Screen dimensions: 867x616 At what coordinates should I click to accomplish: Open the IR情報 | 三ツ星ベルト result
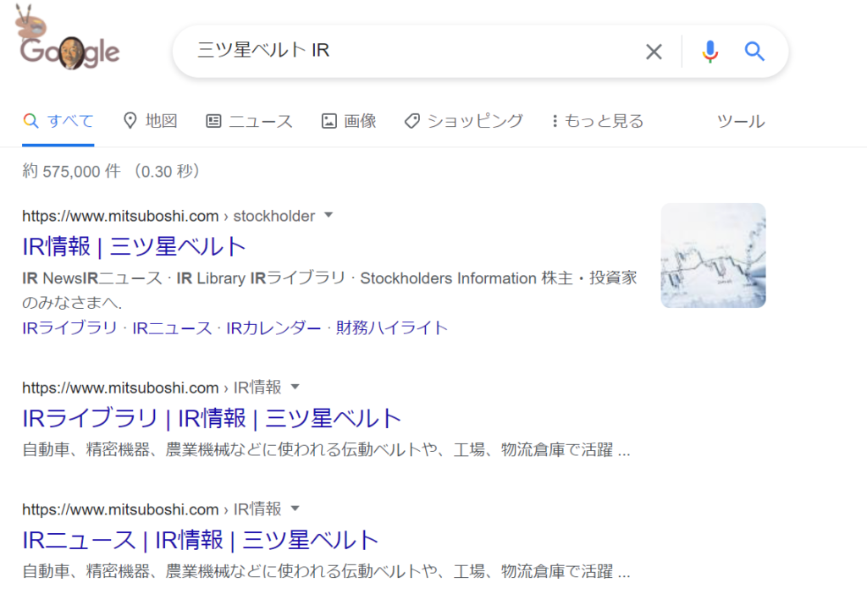pos(134,246)
